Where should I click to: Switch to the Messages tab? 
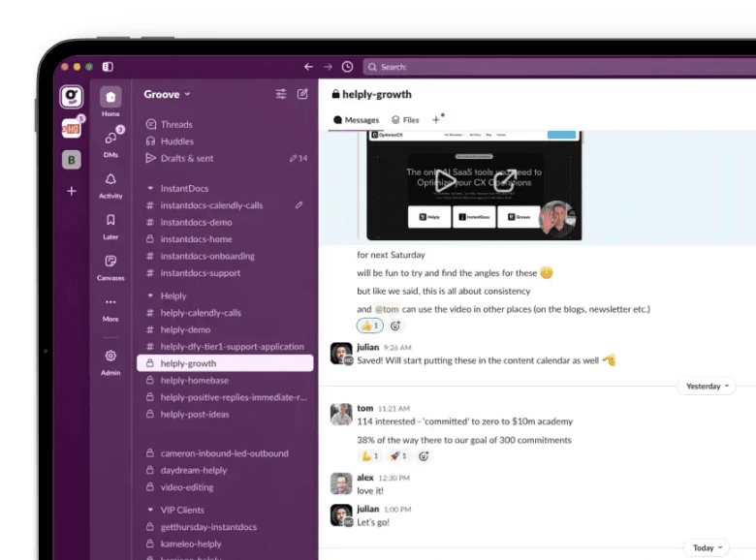pyautogui.click(x=357, y=120)
